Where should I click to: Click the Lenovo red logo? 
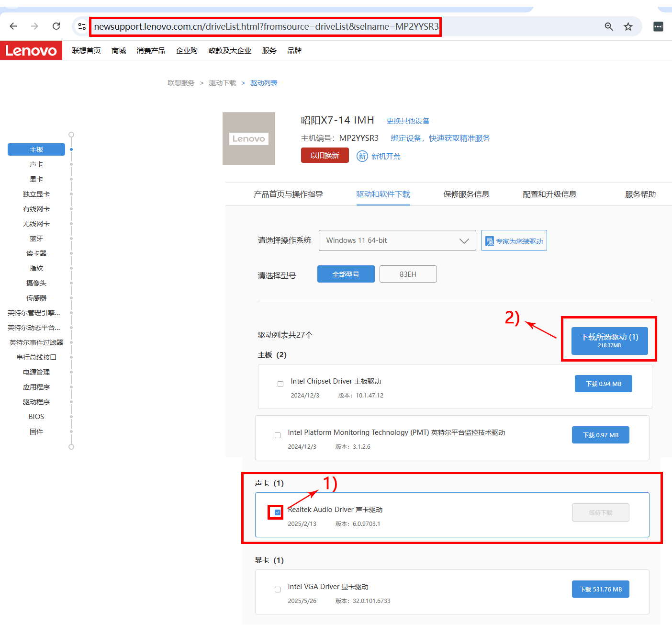(x=31, y=50)
